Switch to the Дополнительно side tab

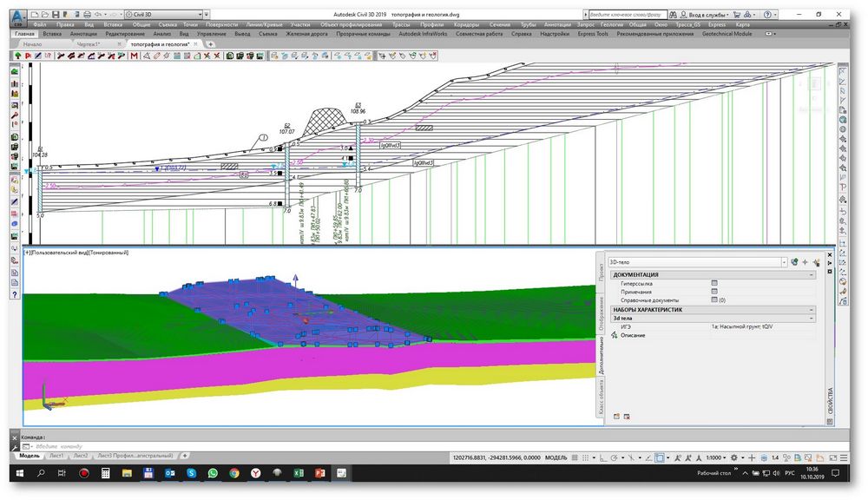point(600,358)
